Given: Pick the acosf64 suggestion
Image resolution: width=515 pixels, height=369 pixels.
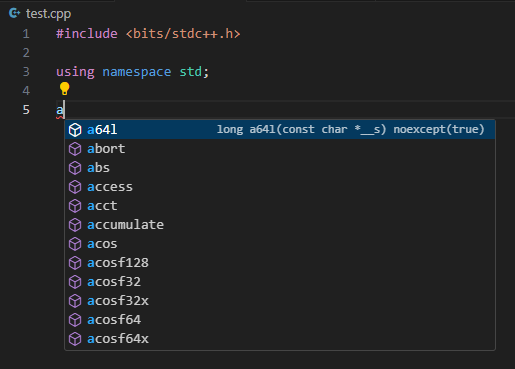Looking at the screenshot, I should (280, 320).
